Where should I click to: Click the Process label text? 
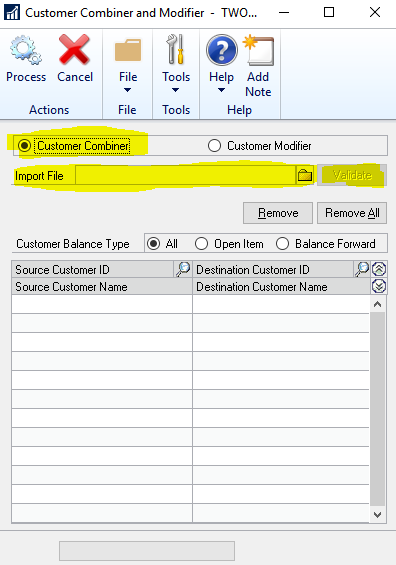click(x=26, y=77)
